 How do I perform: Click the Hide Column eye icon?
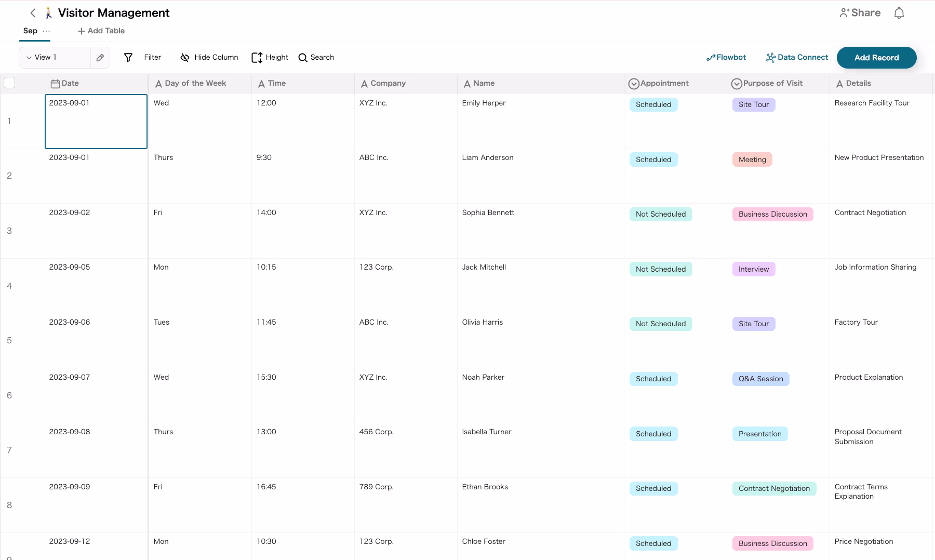coord(184,58)
